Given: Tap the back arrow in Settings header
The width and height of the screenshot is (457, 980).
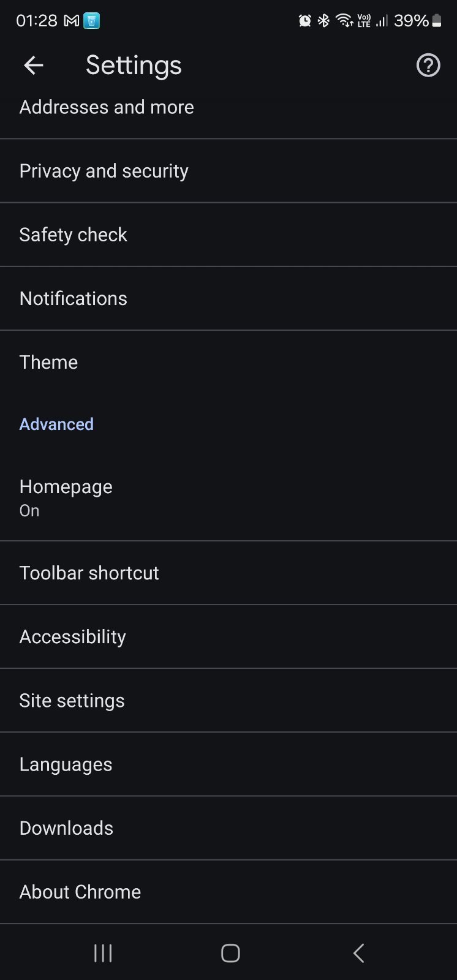Looking at the screenshot, I should coord(34,66).
